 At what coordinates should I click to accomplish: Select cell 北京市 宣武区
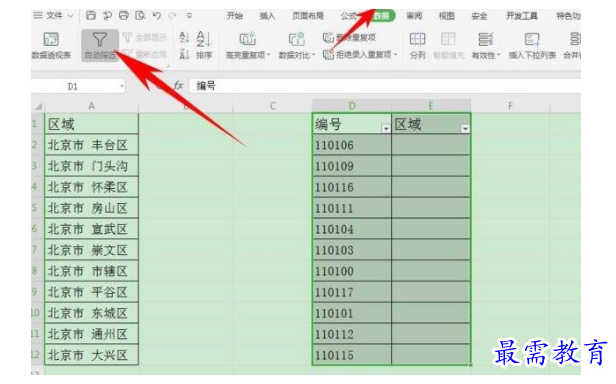(92, 229)
